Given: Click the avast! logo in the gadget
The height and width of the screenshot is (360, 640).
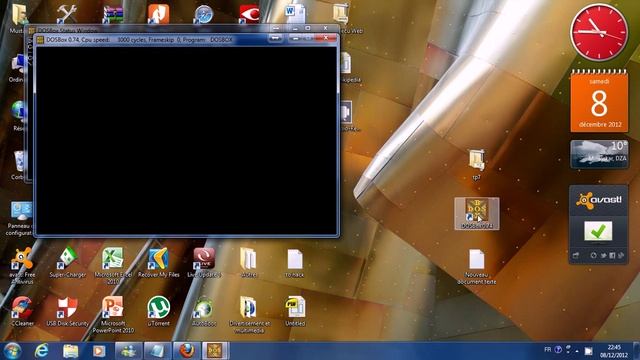Looking at the screenshot, I should (x=599, y=200).
